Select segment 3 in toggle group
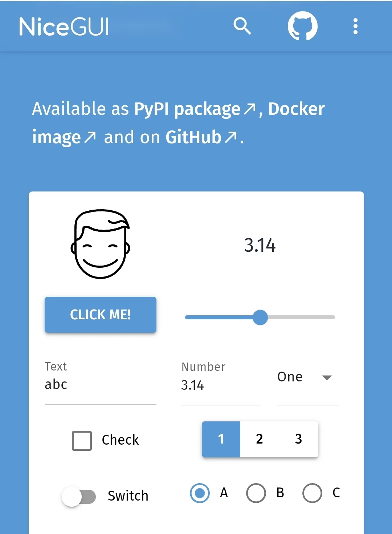 (298, 439)
